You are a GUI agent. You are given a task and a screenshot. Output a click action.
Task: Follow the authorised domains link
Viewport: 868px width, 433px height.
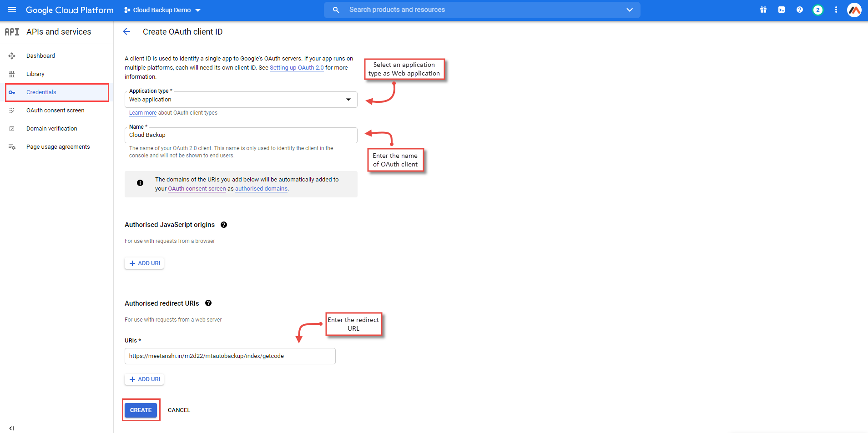pos(261,189)
